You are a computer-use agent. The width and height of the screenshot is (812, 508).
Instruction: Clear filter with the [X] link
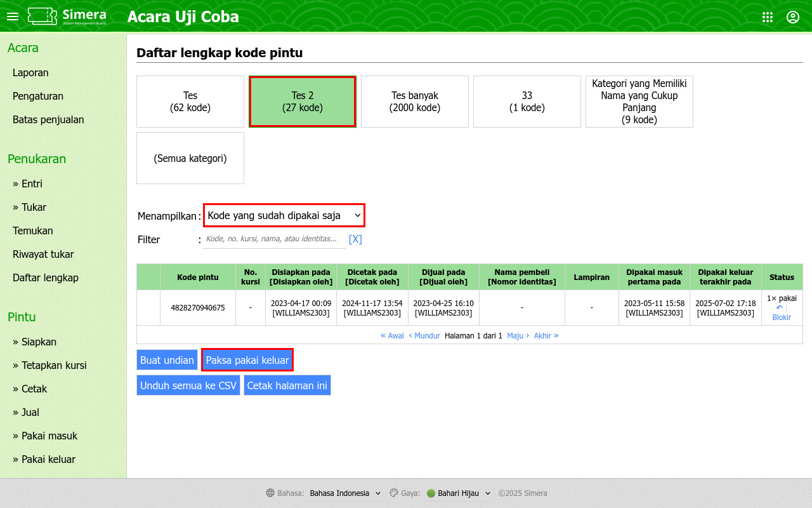pyautogui.click(x=355, y=239)
